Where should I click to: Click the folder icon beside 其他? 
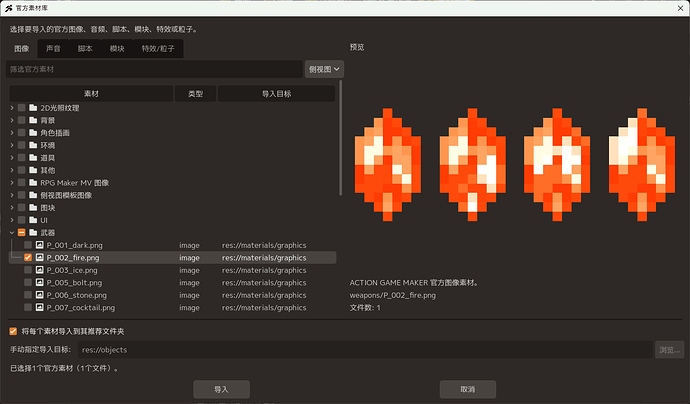(x=33, y=170)
